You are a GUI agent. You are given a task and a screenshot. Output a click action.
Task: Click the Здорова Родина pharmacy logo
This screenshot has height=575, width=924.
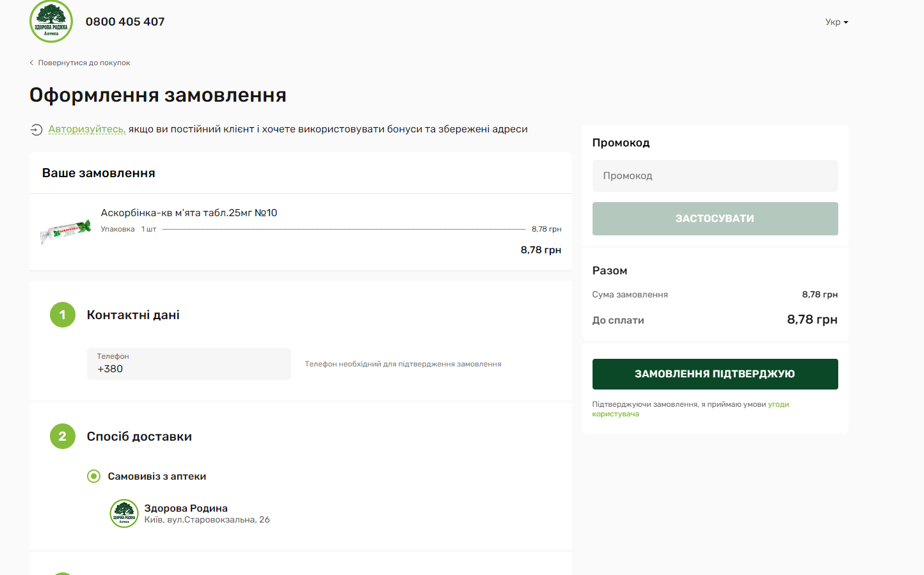[51, 21]
